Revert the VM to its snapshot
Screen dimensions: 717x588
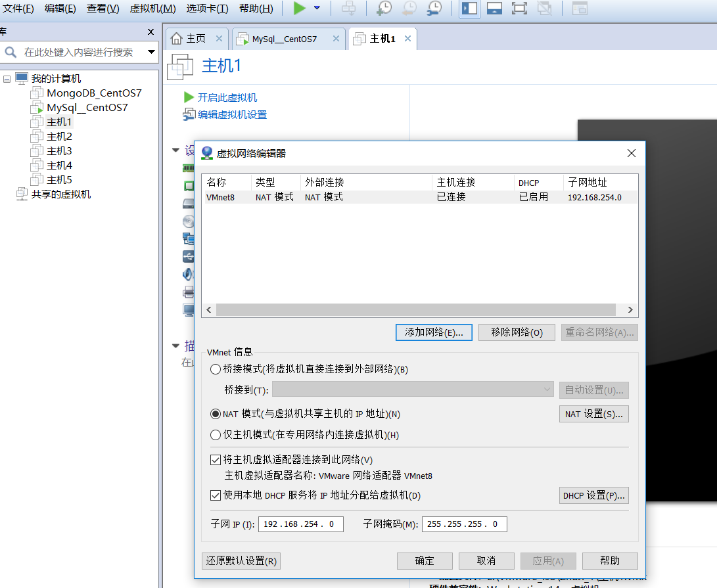click(x=411, y=9)
